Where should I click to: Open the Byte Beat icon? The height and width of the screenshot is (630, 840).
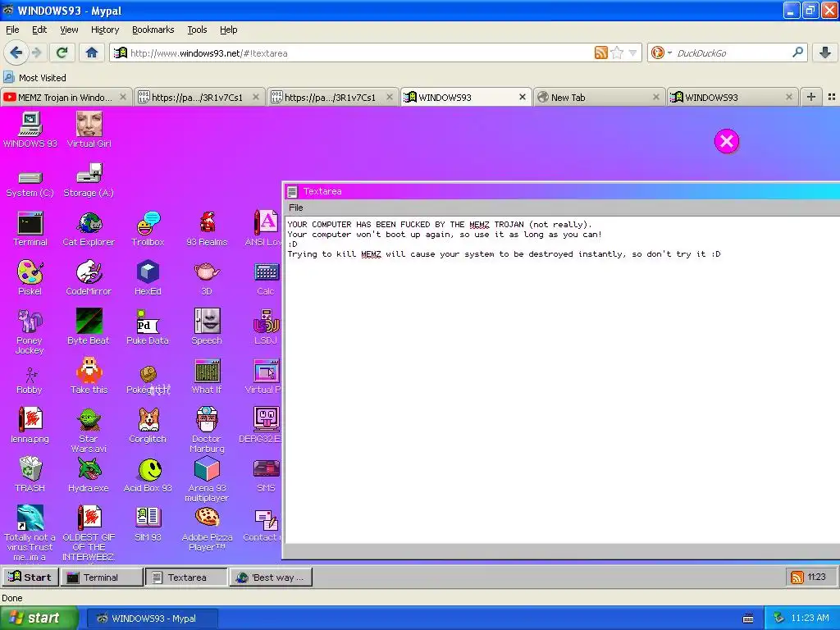[x=89, y=326]
